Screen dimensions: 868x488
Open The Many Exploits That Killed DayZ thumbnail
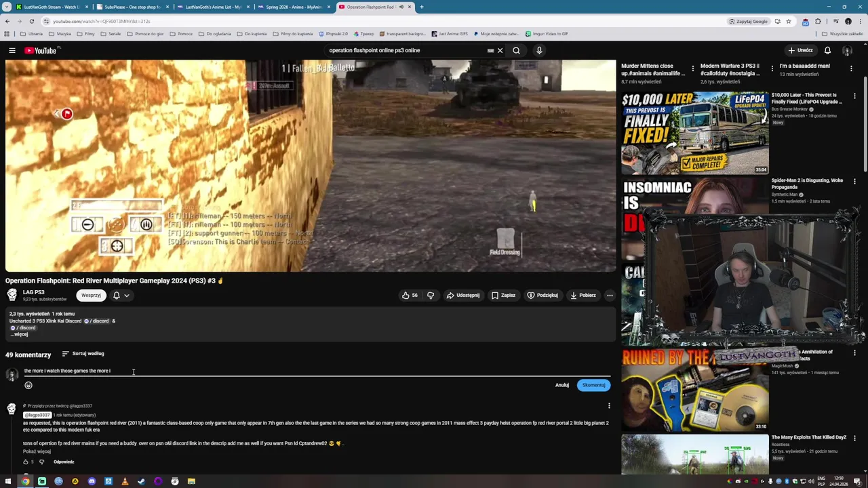[x=695, y=454]
